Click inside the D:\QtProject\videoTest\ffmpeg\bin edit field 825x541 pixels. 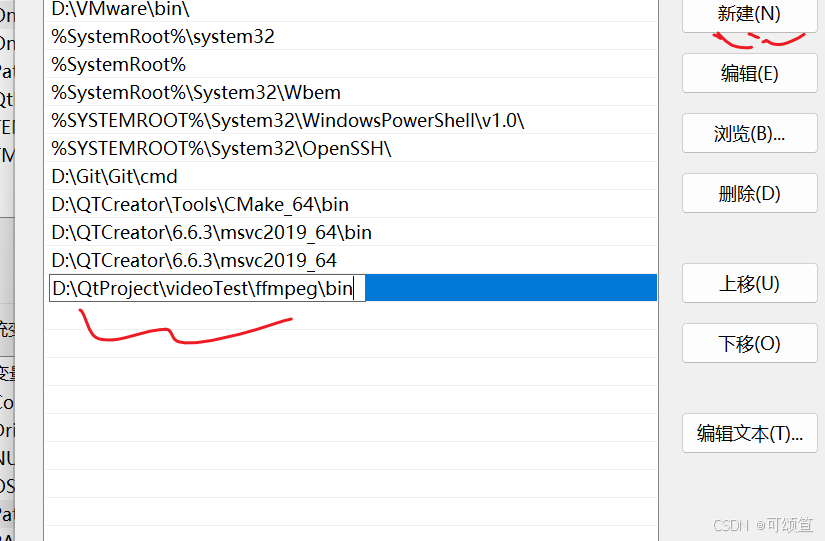click(207, 288)
